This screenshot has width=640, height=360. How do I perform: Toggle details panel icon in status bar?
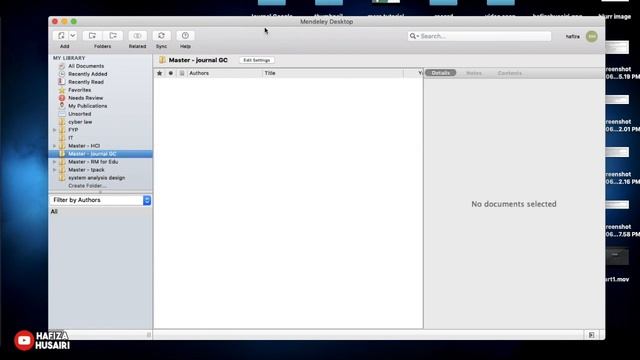tap(591, 335)
